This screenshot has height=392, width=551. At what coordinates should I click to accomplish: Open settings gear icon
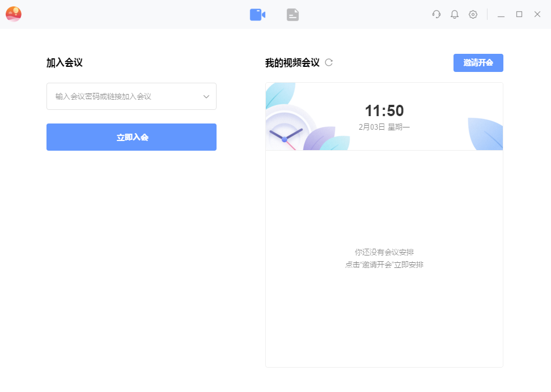click(473, 14)
